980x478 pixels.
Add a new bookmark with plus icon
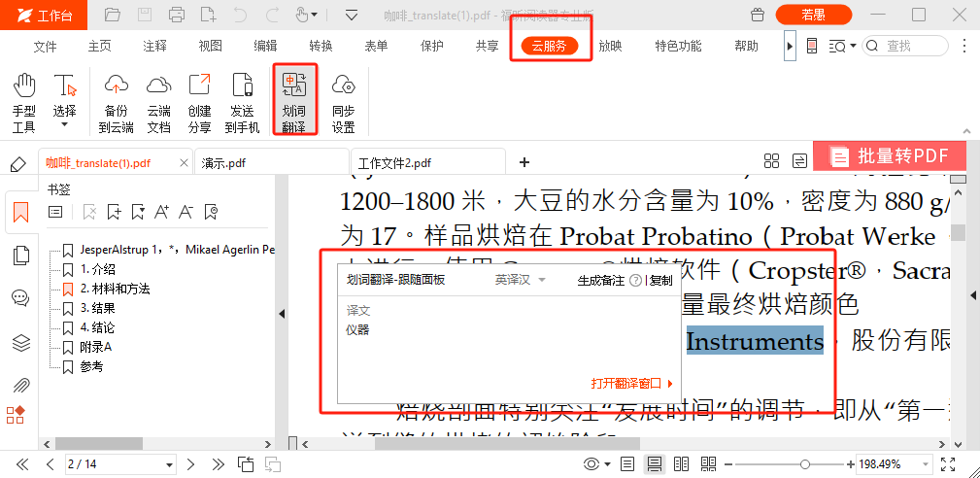click(x=114, y=213)
